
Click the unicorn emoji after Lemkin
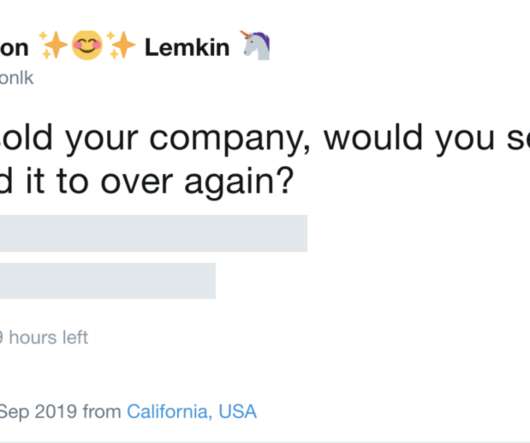tap(256, 45)
